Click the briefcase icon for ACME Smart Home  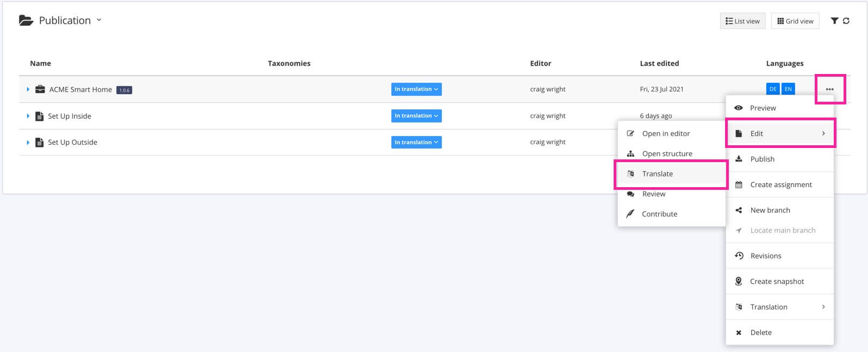pos(40,89)
